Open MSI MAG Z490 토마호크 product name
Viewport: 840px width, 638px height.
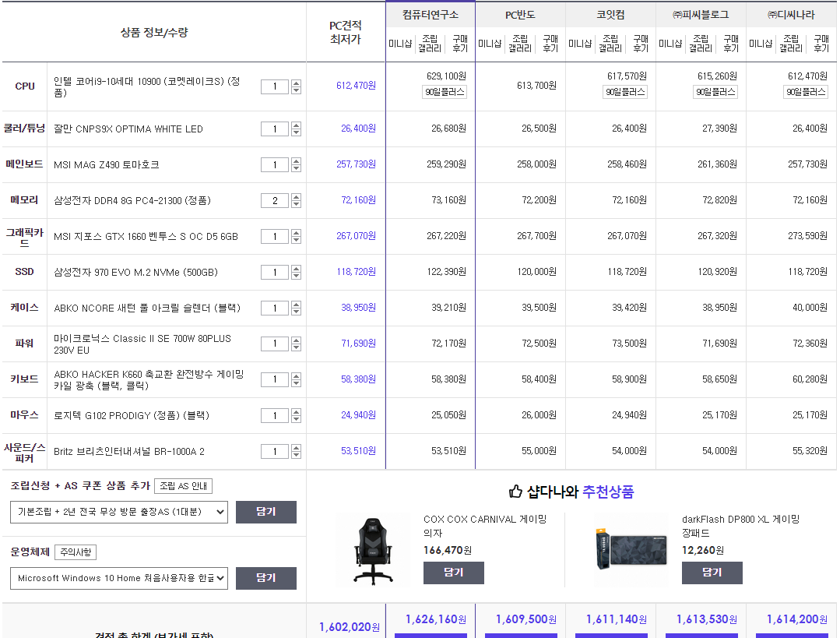(106, 165)
